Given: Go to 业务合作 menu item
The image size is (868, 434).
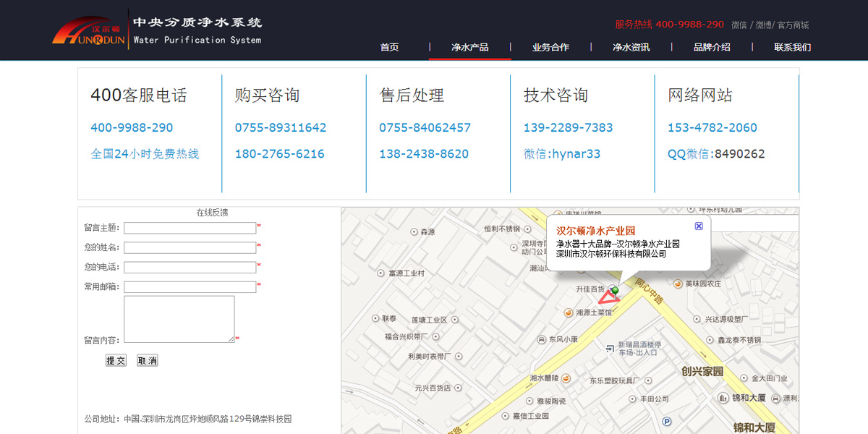Looking at the screenshot, I should pyautogui.click(x=550, y=47).
